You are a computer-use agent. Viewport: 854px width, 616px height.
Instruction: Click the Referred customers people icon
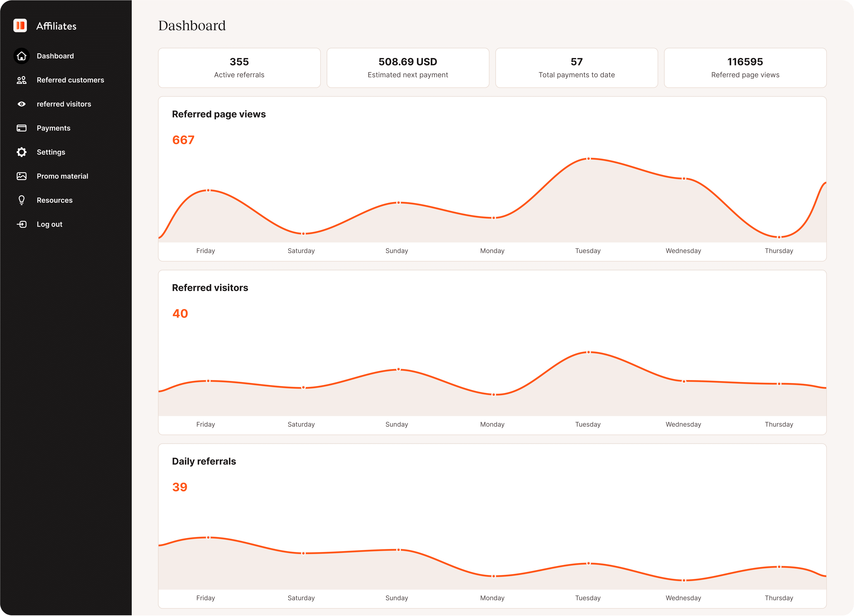coord(21,80)
